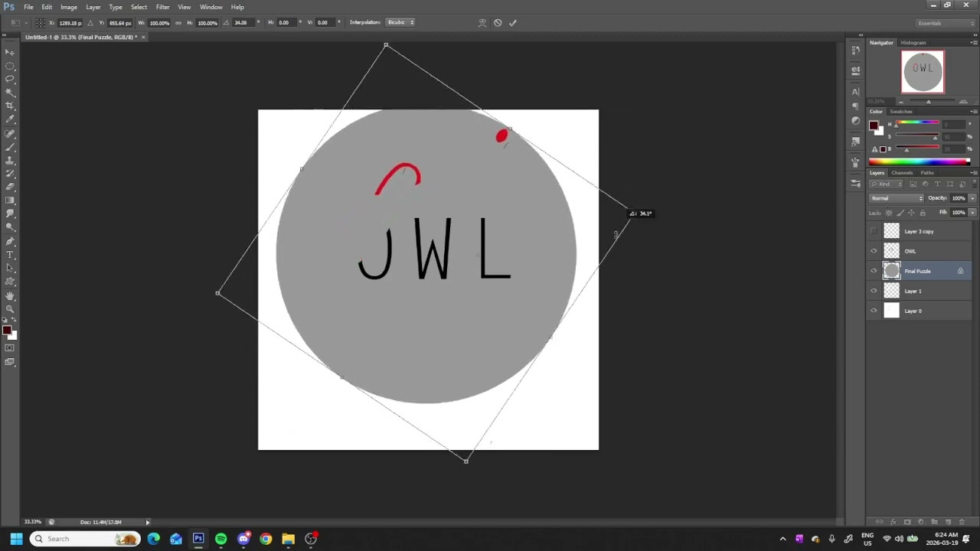Viewport: 980px width, 551px height.
Task: Open the Layers panel flyout menu
Action: click(973, 173)
